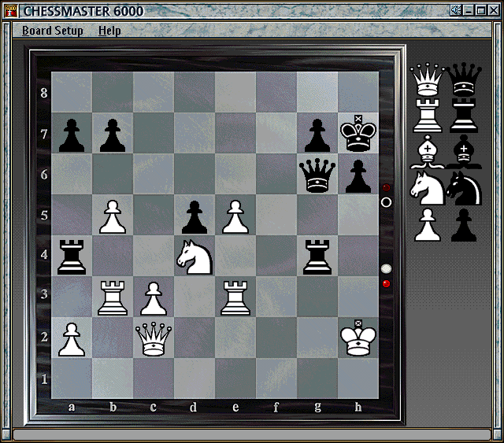This screenshot has width=504, height=443.
Task: Select the white queen on c2
Action: coord(154,339)
